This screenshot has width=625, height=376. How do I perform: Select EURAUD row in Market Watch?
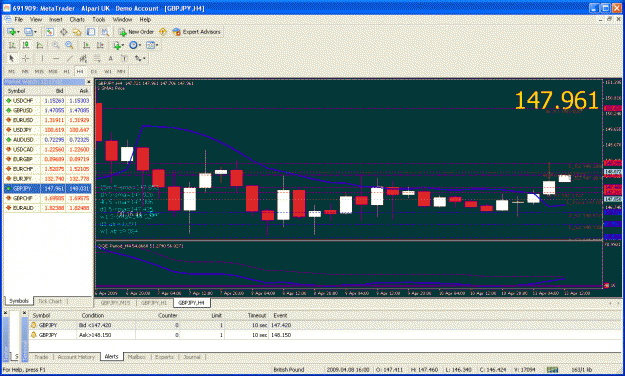pos(47,208)
